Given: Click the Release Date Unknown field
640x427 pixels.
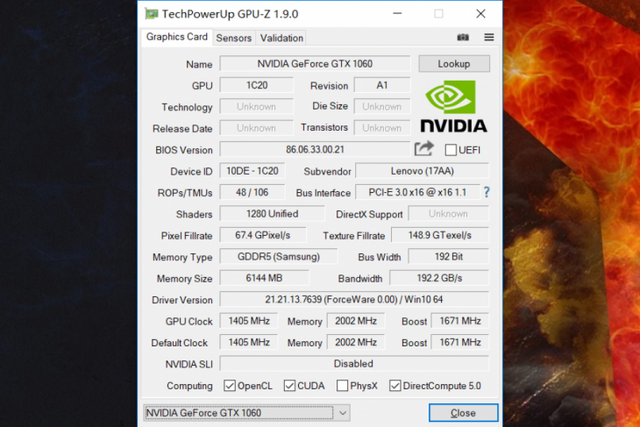Looking at the screenshot, I should (257, 128).
